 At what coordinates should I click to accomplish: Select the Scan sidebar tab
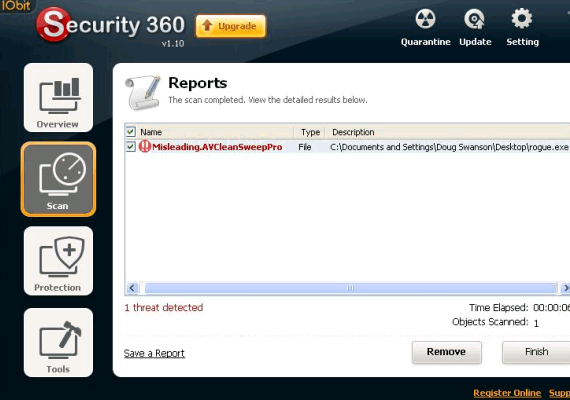point(58,179)
